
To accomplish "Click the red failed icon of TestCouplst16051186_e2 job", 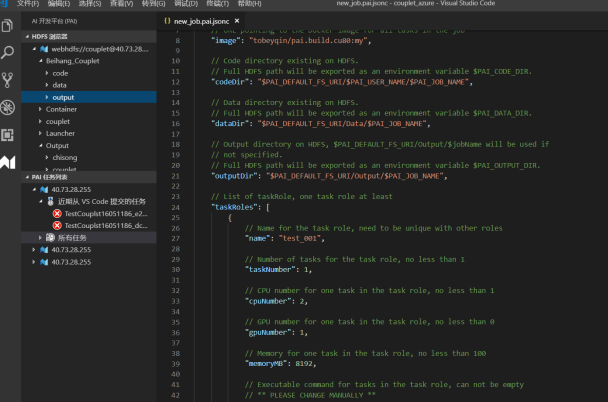I will click(57, 214).
